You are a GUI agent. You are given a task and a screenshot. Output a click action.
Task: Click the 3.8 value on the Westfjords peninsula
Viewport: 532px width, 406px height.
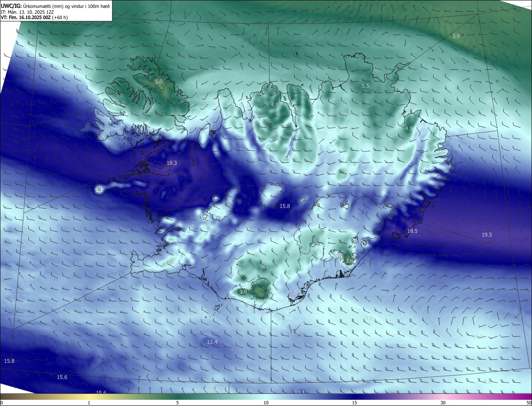coord(158,82)
